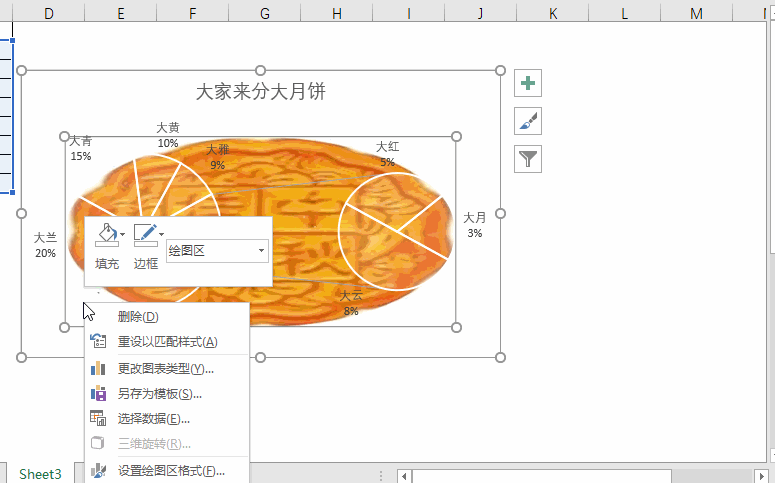775x483 pixels.
Task: Select column header L
Action: pos(625,13)
